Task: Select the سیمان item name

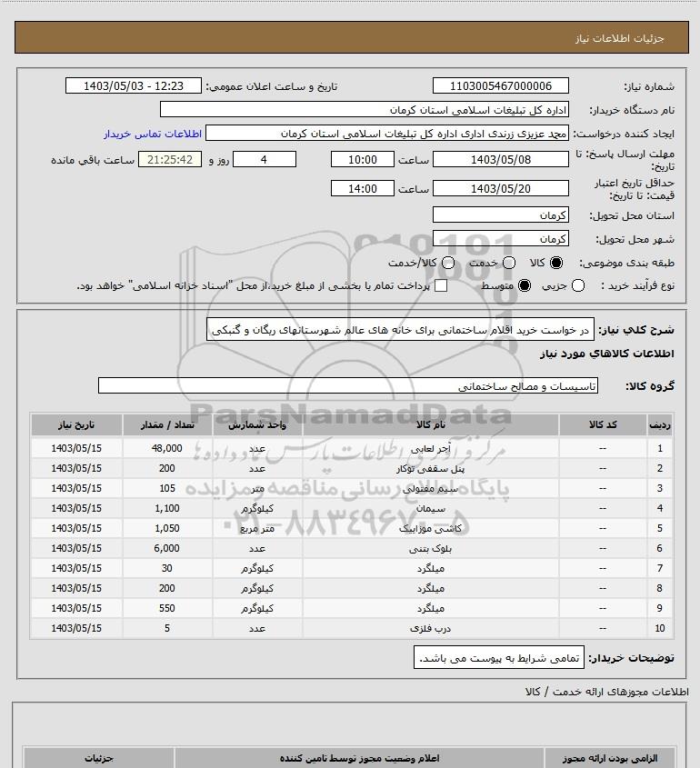Action: point(431,509)
